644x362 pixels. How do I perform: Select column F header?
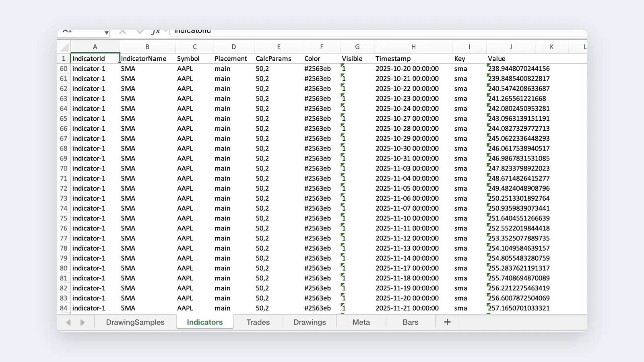tap(322, 47)
